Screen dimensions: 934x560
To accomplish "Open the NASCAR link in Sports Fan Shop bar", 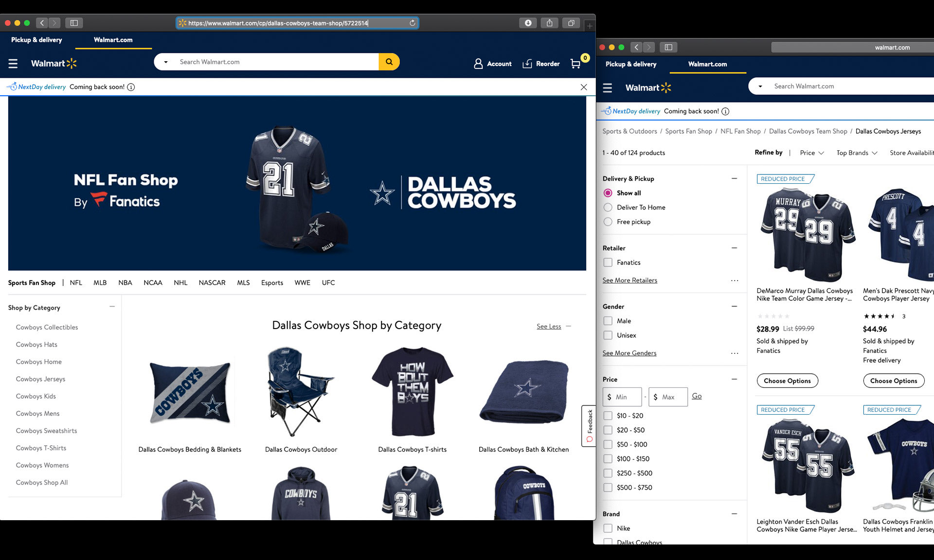I will [212, 283].
